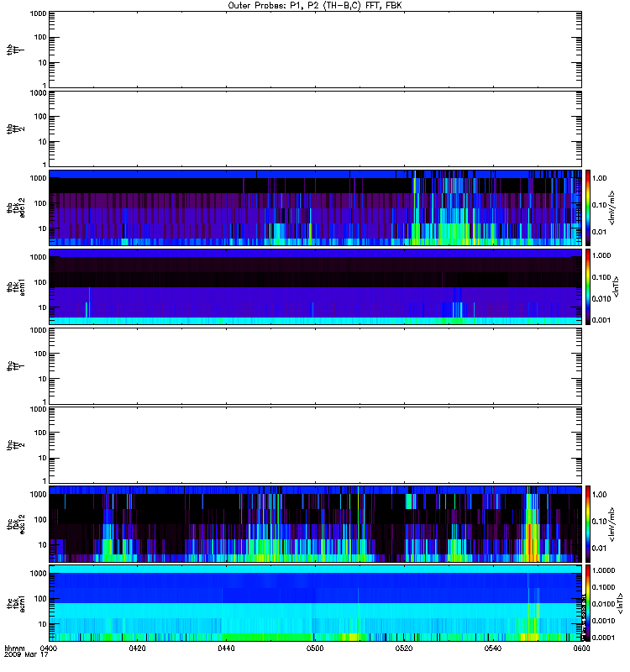Click the "0.0001" value on thc scm1 color bar
Image resolution: width=630 pixels, height=672 pixels.
click(x=603, y=638)
